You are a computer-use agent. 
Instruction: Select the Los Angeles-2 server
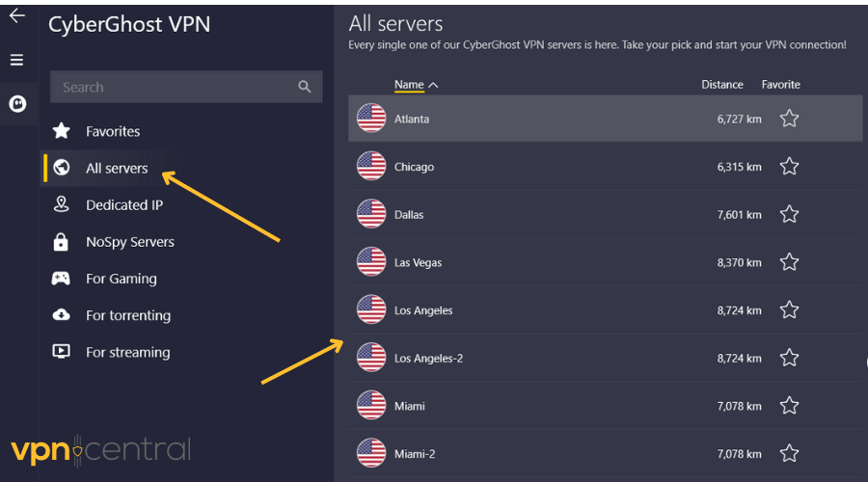point(605,358)
